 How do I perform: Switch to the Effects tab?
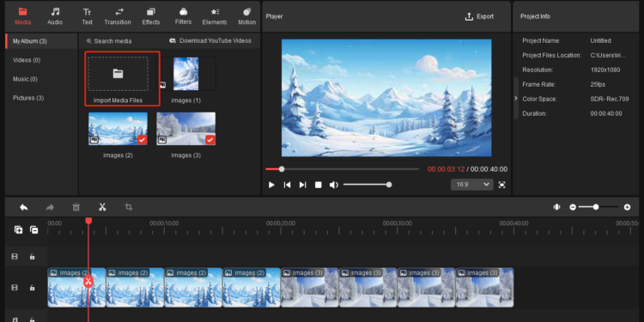point(151,16)
